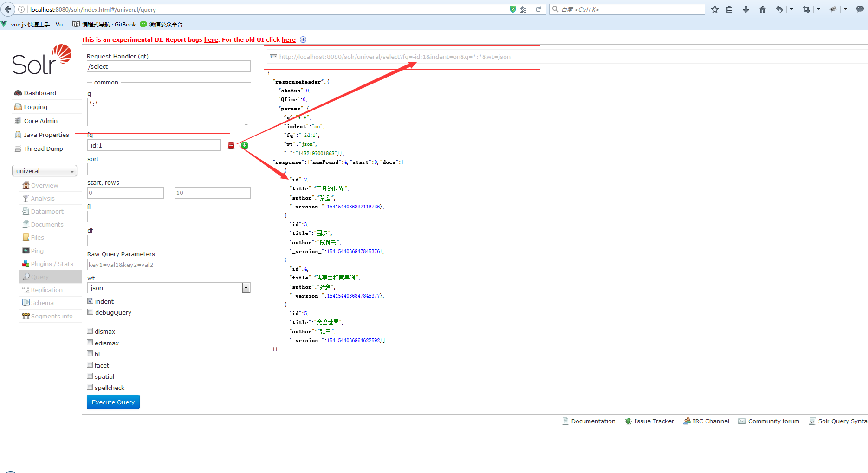Image resolution: width=868 pixels, height=473 pixels.
Task: Enable the spatial checkbox
Action: tap(90, 376)
